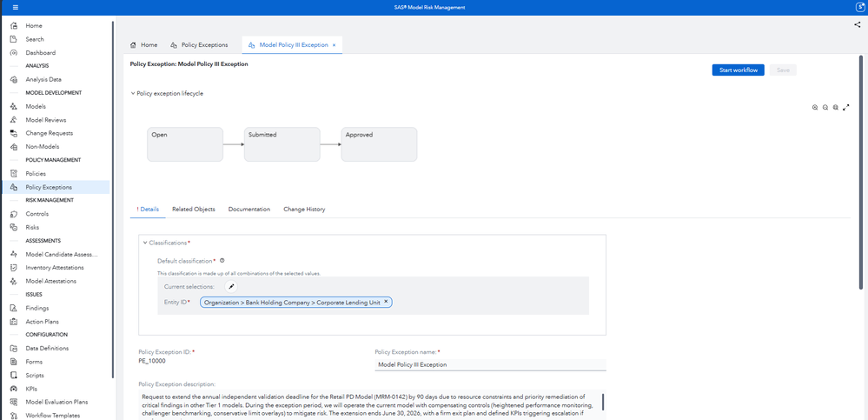Viewport: 868px width, 420px height.
Task: Zoom out of the lifecycle diagram
Action: 825,108
